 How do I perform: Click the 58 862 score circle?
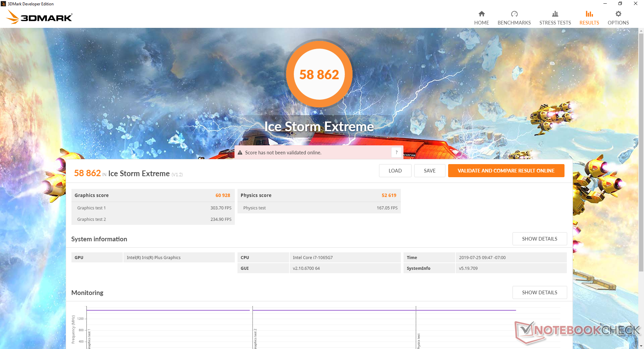pos(319,74)
